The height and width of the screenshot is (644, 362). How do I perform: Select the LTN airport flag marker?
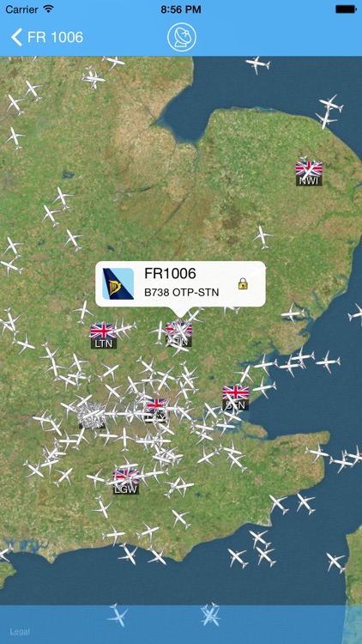(x=104, y=336)
